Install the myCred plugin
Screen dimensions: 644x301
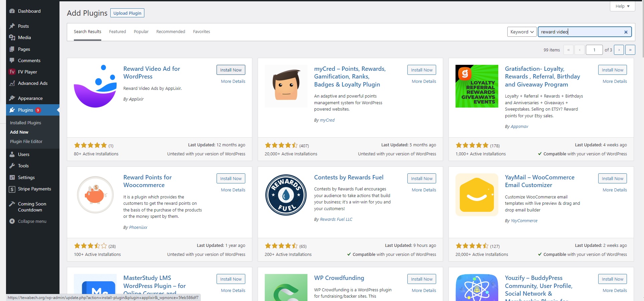pos(421,70)
